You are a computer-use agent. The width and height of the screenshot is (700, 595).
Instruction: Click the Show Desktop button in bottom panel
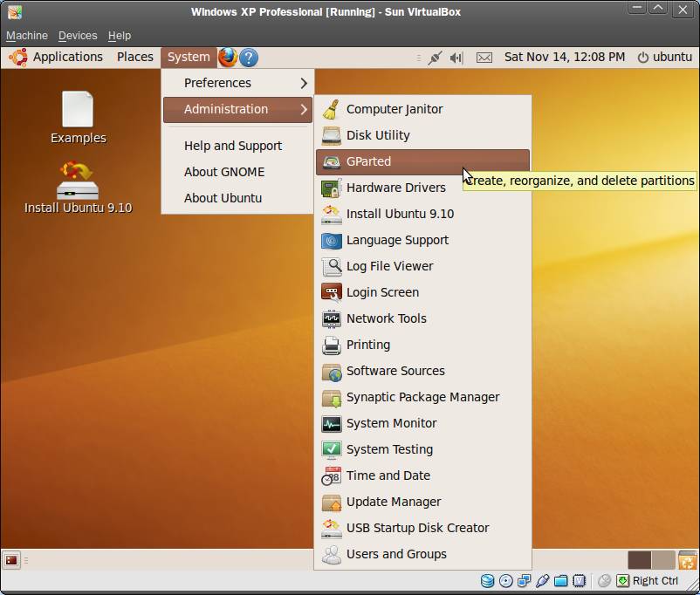coord(11,560)
